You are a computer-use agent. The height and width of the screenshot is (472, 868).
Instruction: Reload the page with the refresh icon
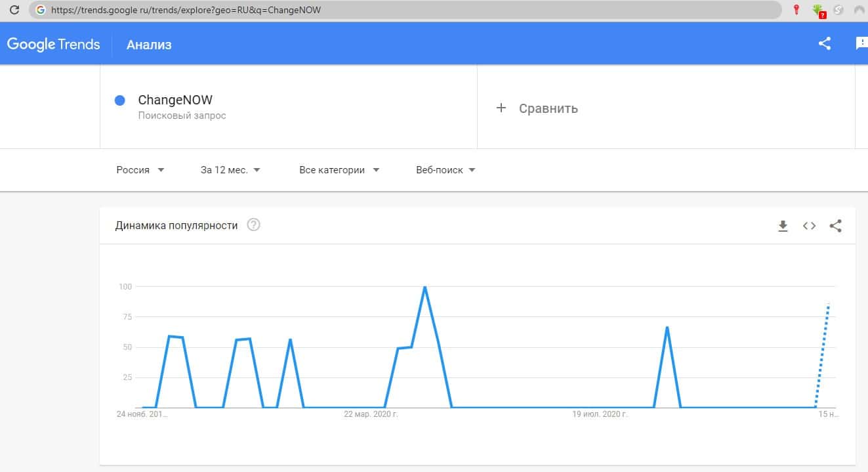[x=14, y=10]
